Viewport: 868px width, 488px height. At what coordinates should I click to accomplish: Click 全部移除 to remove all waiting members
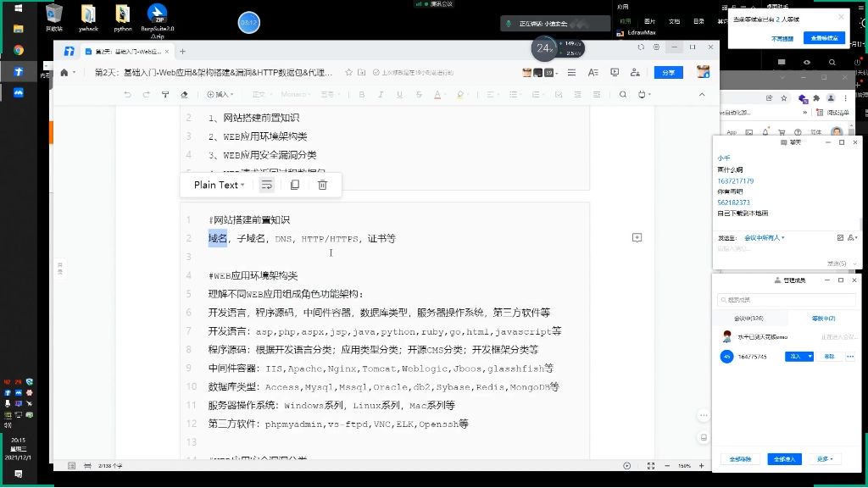pyautogui.click(x=739, y=459)
